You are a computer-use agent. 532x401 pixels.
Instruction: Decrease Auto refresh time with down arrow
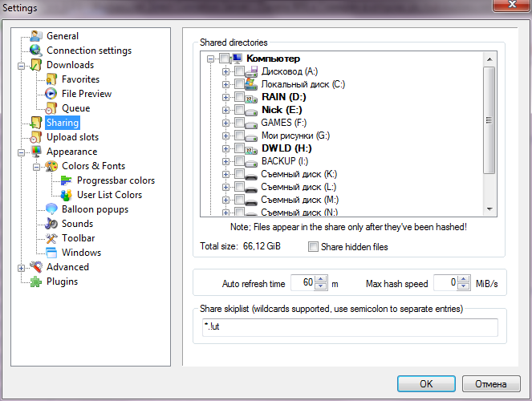click(321, 286)
